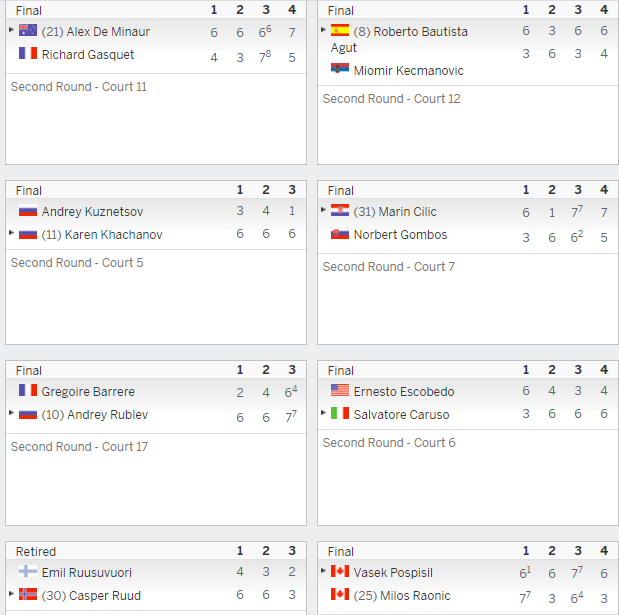Select the Second Round - Court 11 label
Screen dimensions: 619x615
pos(79,86)
